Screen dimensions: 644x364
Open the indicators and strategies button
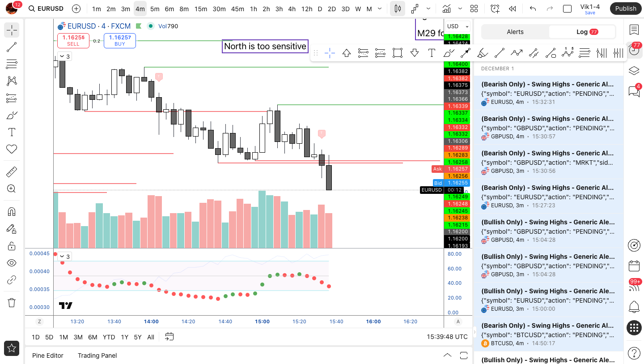point(446,9)
